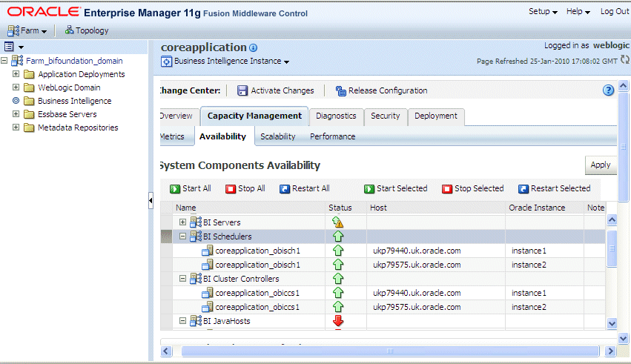
Task: Switch to Deployment tab
Action: coord(436,116)
